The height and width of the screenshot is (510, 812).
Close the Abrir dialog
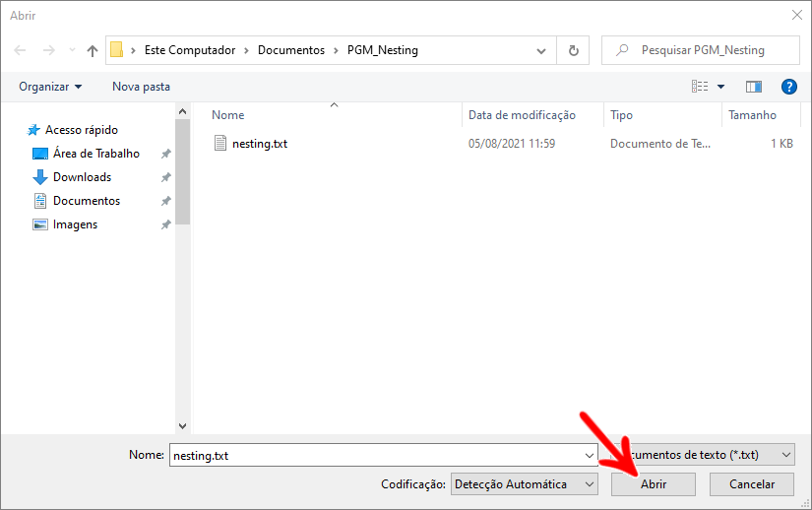click(x=797, y=15)
